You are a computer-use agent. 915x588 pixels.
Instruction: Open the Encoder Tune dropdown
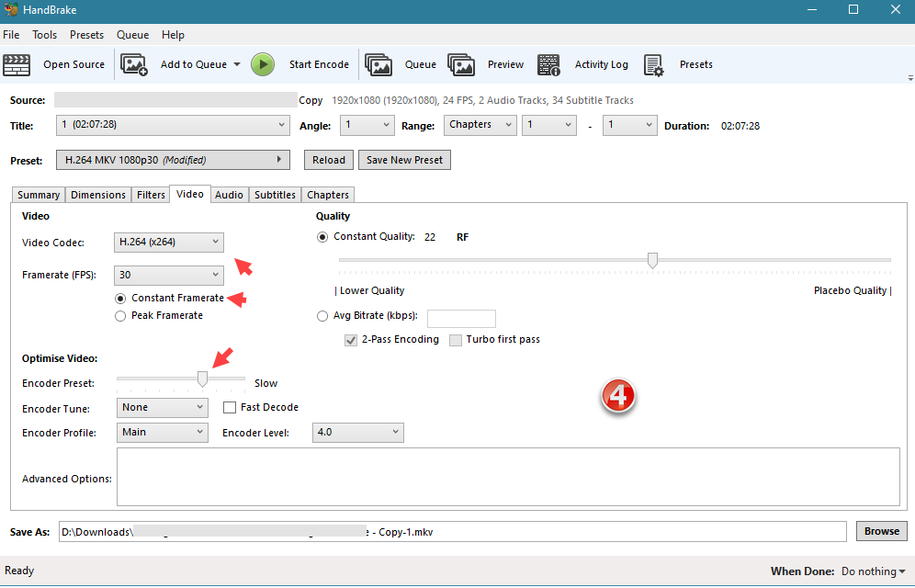pos(163,407)
